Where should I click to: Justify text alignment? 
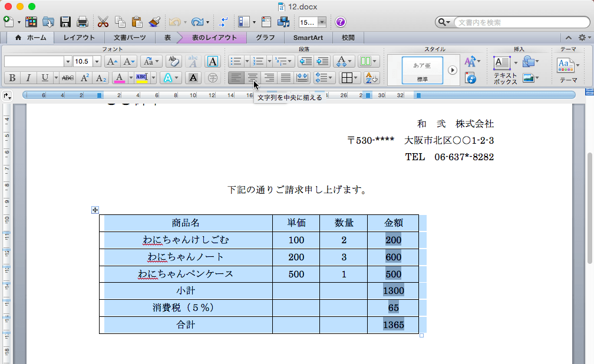point(285,78)
